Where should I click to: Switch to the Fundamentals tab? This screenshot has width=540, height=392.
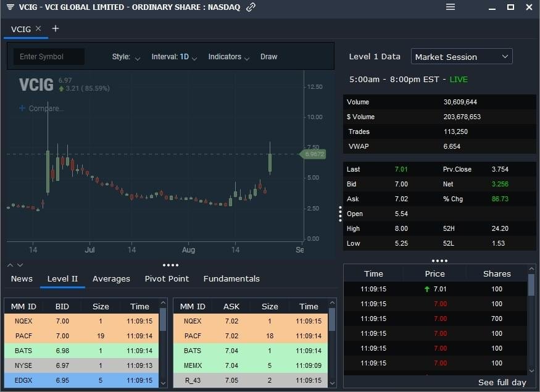[231, 278]
